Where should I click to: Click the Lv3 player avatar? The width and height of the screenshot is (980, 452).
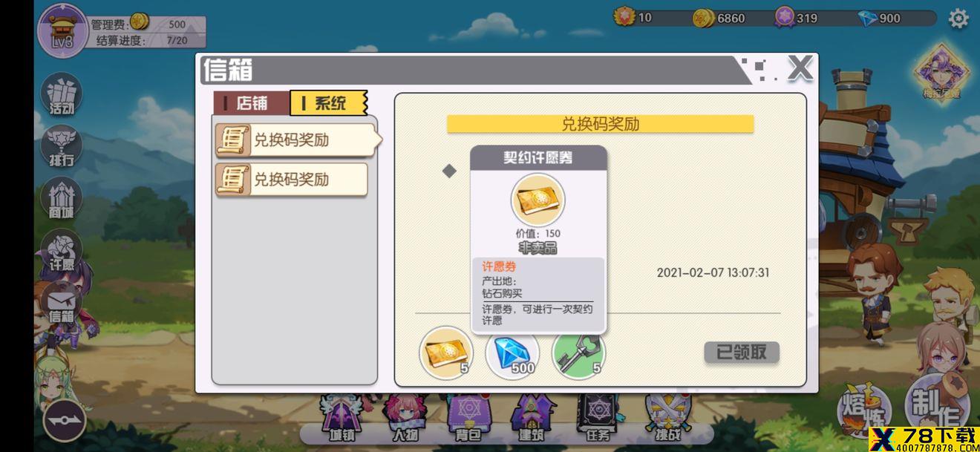(62, 30)
